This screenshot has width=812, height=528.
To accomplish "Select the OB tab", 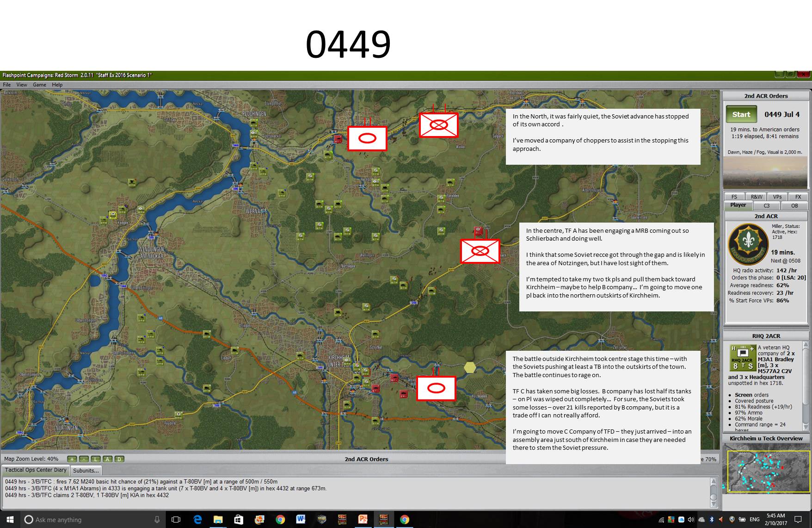I will 794,205.
